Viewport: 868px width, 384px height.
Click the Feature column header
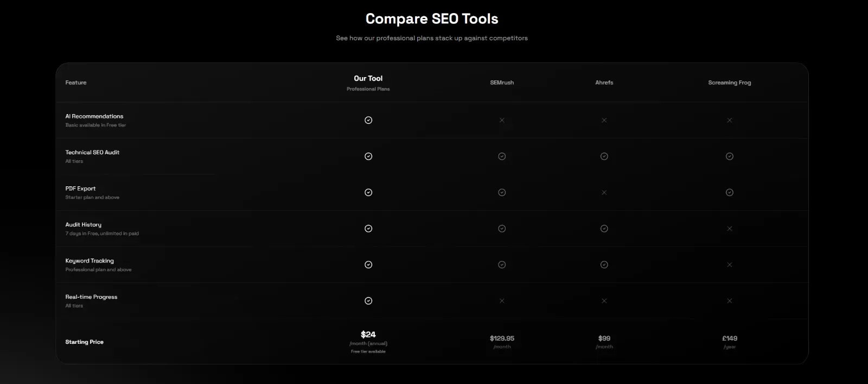(x=76, y=83)
